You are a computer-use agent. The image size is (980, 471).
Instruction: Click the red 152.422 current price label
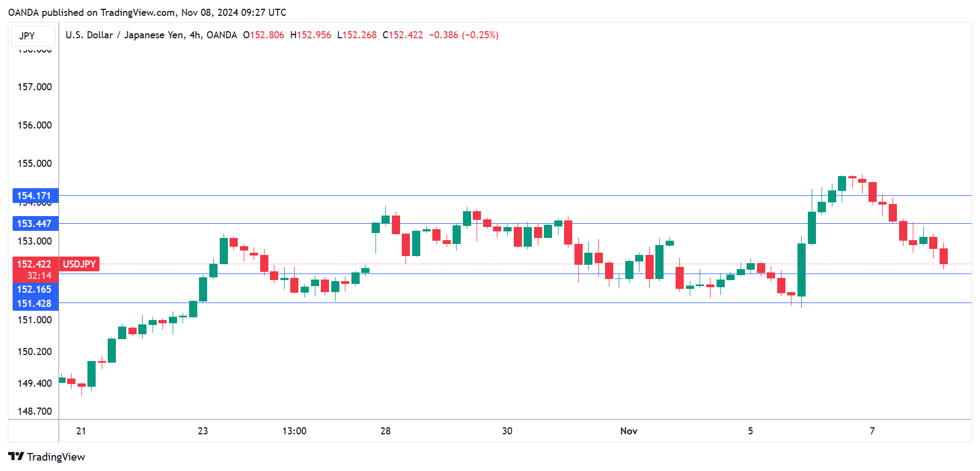click(x=34, y=264)
